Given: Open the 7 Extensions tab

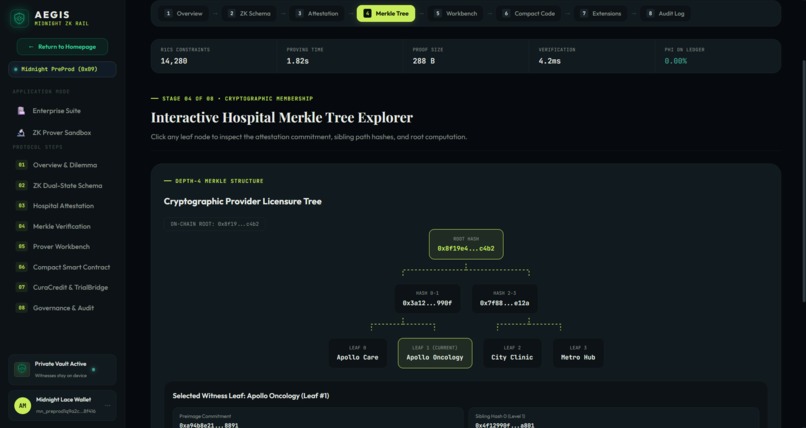Looking at the screenshot, I should point(600,13).
